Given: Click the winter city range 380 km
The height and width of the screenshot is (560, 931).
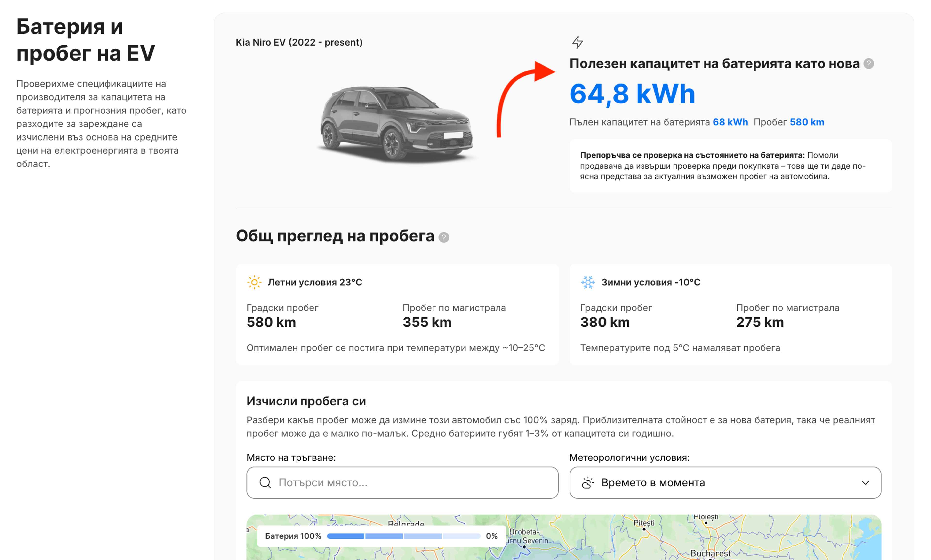Looking at the screenshot, I should pyautogui.click(x=605, y=322).
